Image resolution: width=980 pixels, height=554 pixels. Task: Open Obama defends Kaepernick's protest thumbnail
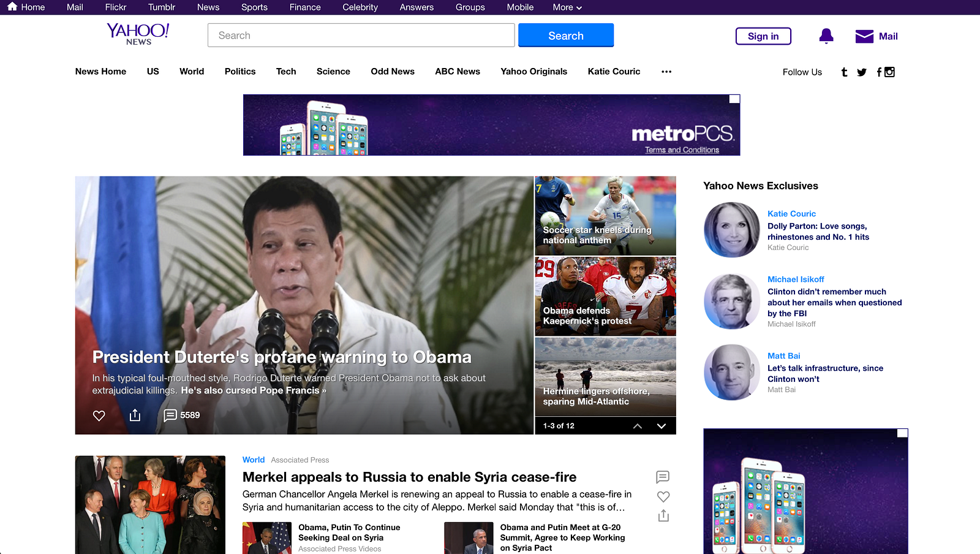pyautogui.click(x=605, y=297)
